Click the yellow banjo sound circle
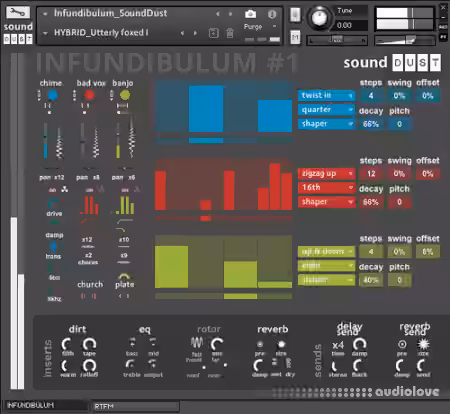450x414 pixels. (125, 96)
